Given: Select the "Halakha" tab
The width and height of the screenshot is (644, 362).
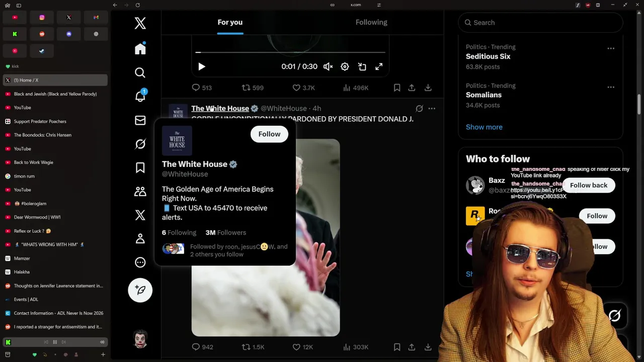Looking at the screenshot, I should 55,272.
